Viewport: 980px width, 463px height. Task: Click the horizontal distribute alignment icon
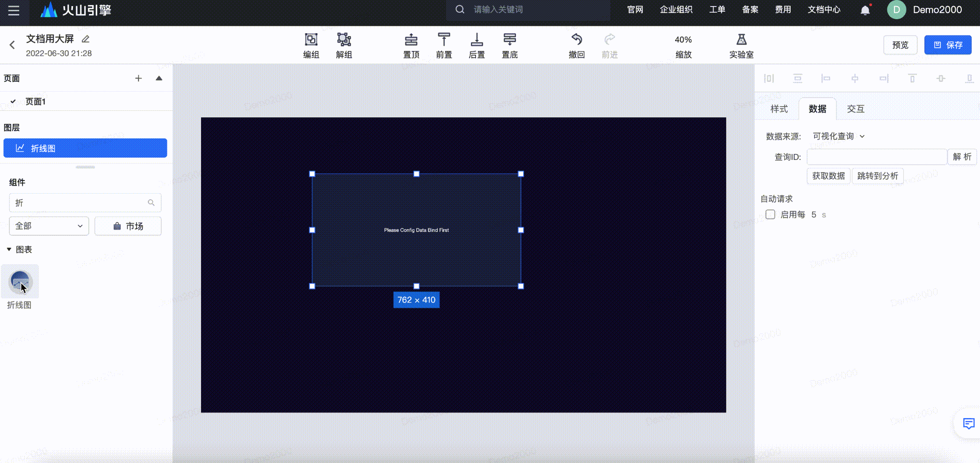(x=769, y=79)
